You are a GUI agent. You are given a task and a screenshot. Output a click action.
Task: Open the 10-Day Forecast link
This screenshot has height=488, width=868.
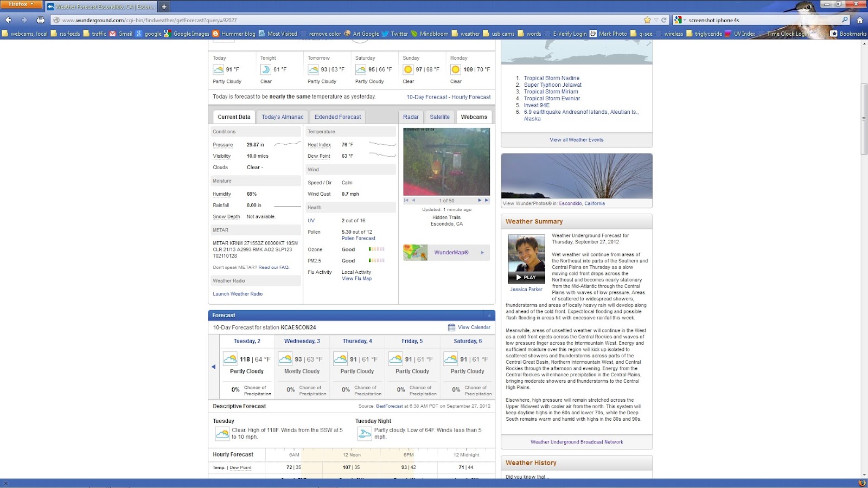427,97
